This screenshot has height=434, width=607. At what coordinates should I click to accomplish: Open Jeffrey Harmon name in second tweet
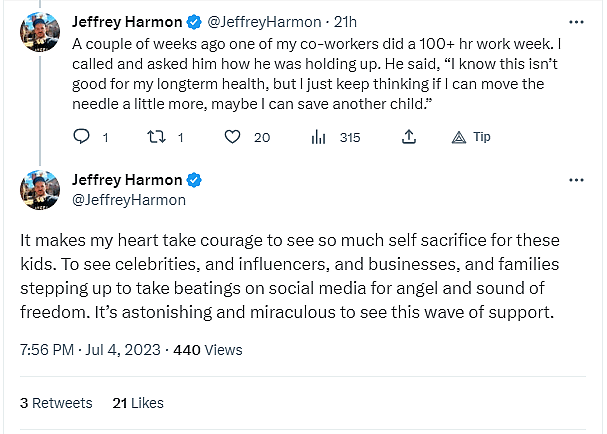point(127,180)
